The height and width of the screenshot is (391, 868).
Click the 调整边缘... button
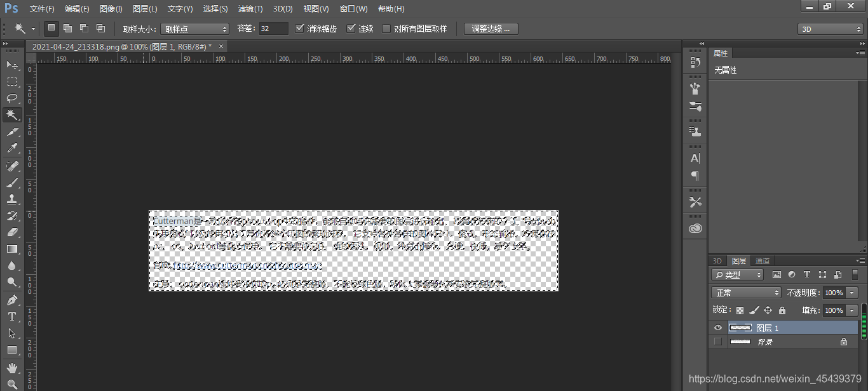pyautogui.click(x=491, y=29)
